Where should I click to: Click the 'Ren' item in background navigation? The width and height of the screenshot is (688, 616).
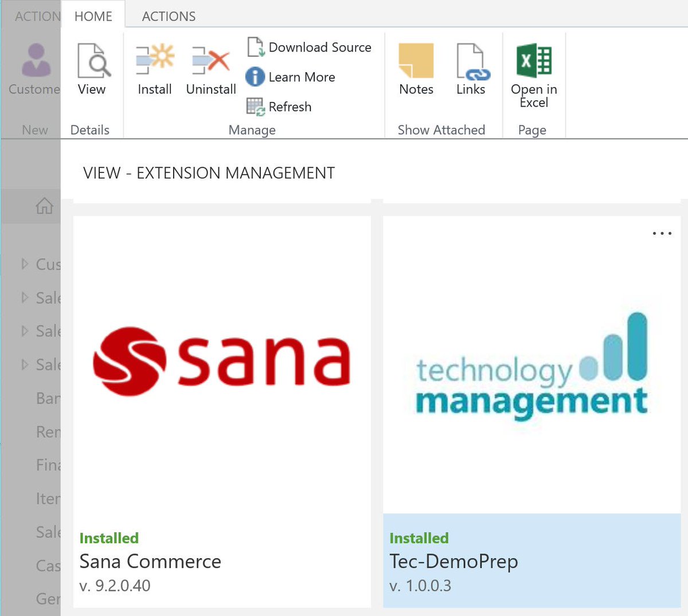tap(48, 431)
